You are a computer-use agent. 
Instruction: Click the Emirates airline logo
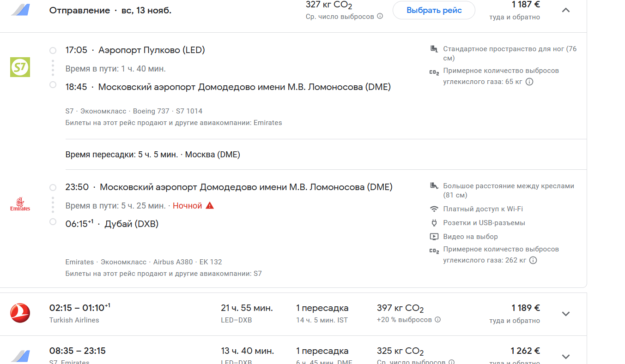pyautogui.click(x=20, y=204)
